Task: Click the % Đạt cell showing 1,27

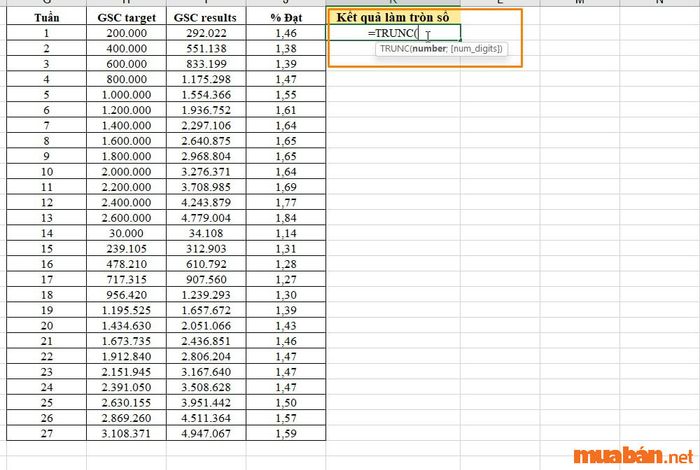Action: click(x=286, y=279)
